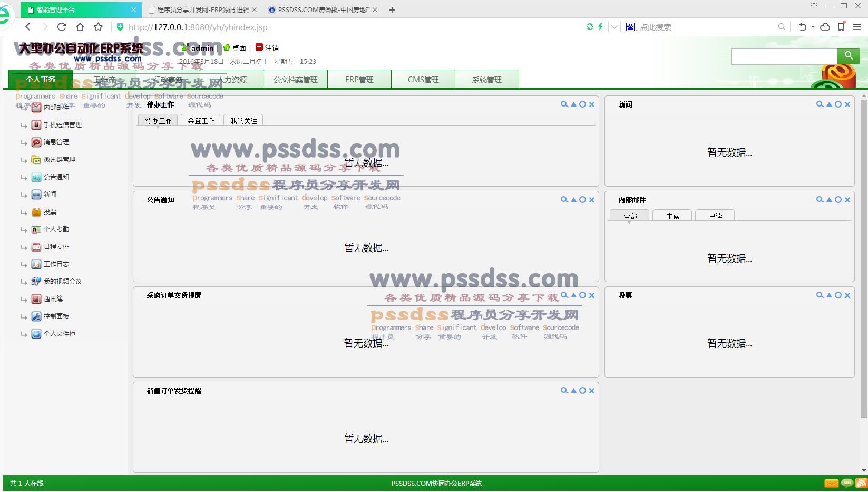868x492 pixels.
Task: Click the green search button
Action: (849, 56)
